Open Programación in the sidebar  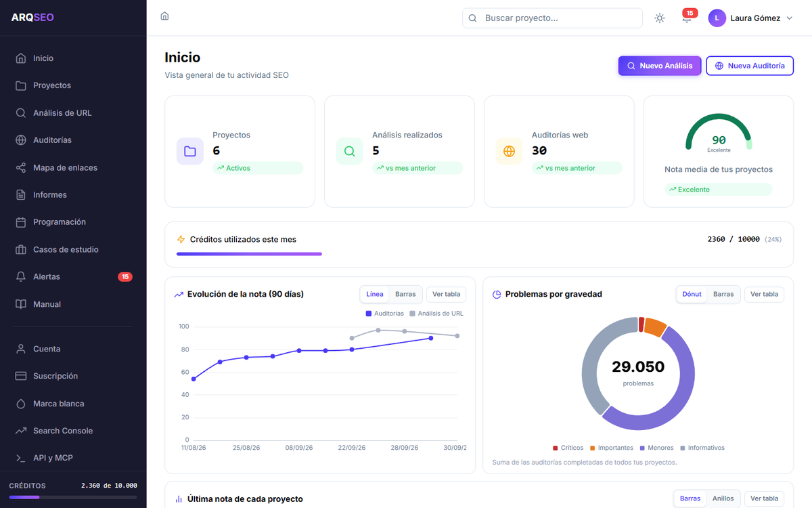click(73, 222)
